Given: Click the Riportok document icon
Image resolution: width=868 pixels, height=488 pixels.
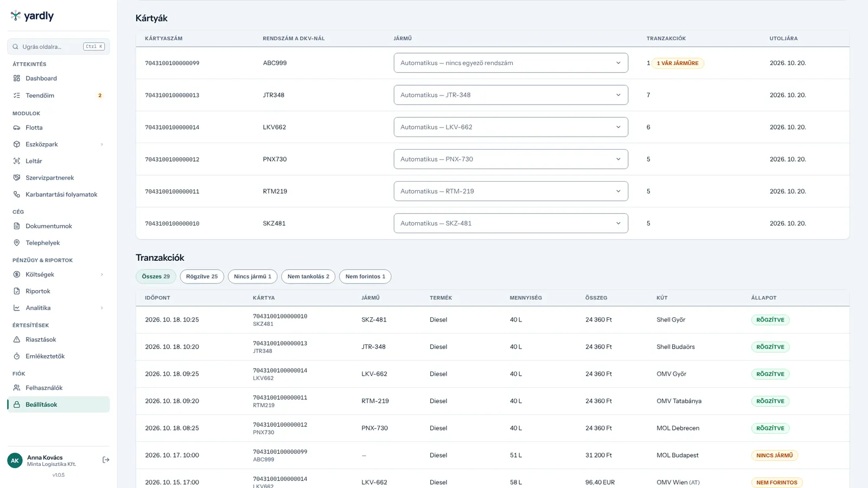Looking at the screenshot, I should pos(17,291).
